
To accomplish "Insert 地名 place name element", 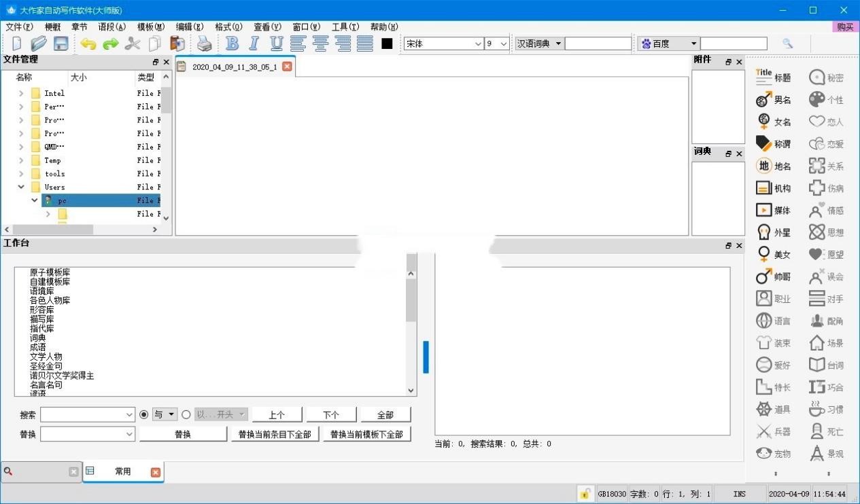I will (774, 166).
